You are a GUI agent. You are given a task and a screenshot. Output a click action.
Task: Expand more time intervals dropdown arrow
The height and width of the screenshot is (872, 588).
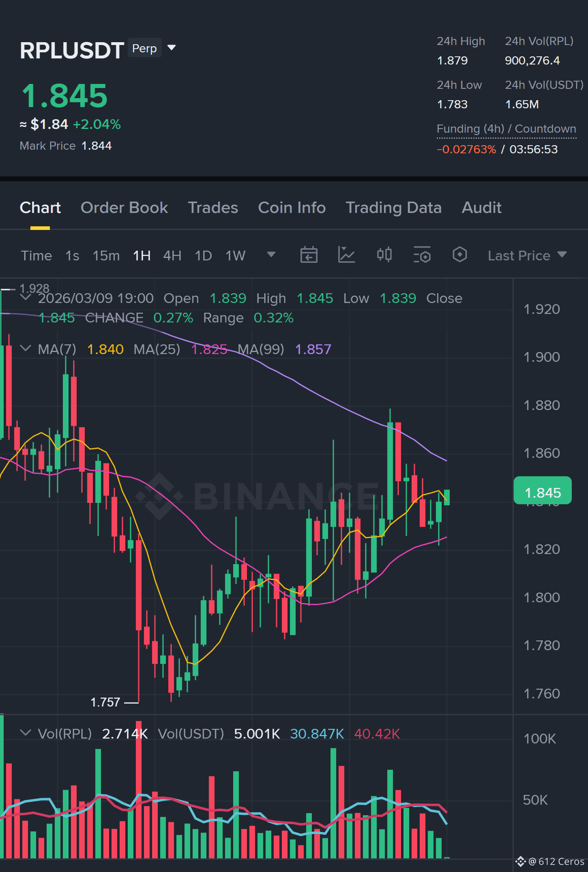pyautogui.click(x=271, y=255)
